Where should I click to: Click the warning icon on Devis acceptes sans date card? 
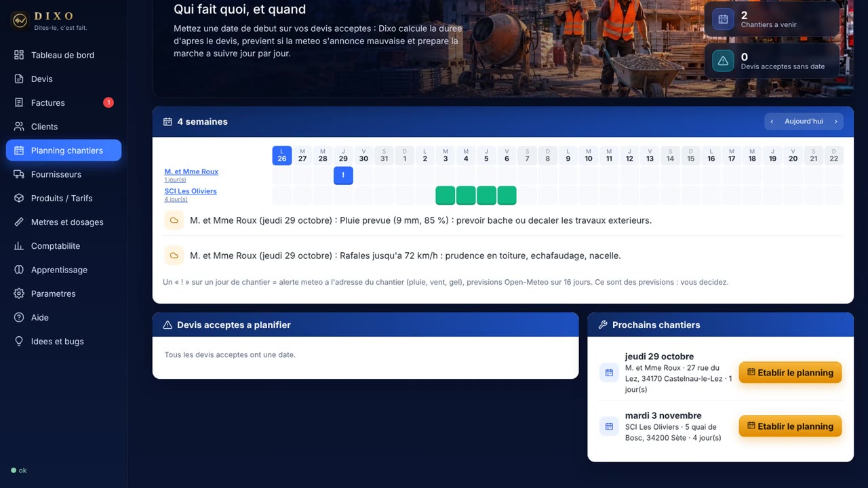pos(723,61)
